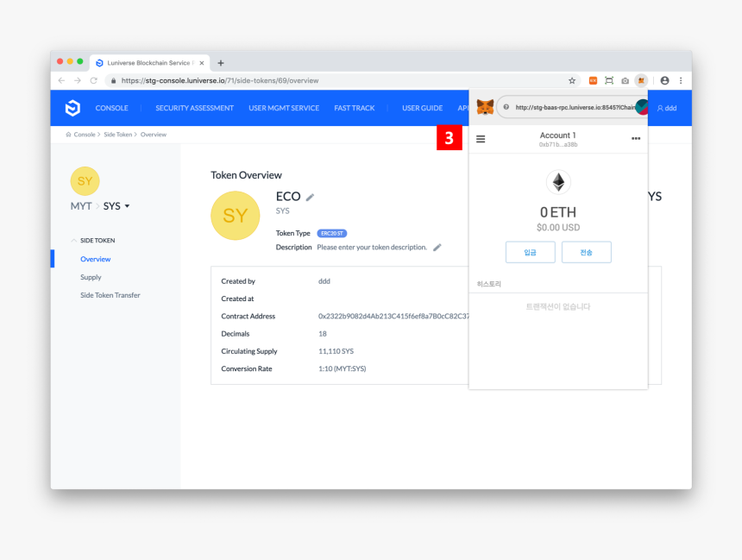Viewport: 742px width, 560px height.
Task: Open FAST TRACK menu
Action: 355,108
